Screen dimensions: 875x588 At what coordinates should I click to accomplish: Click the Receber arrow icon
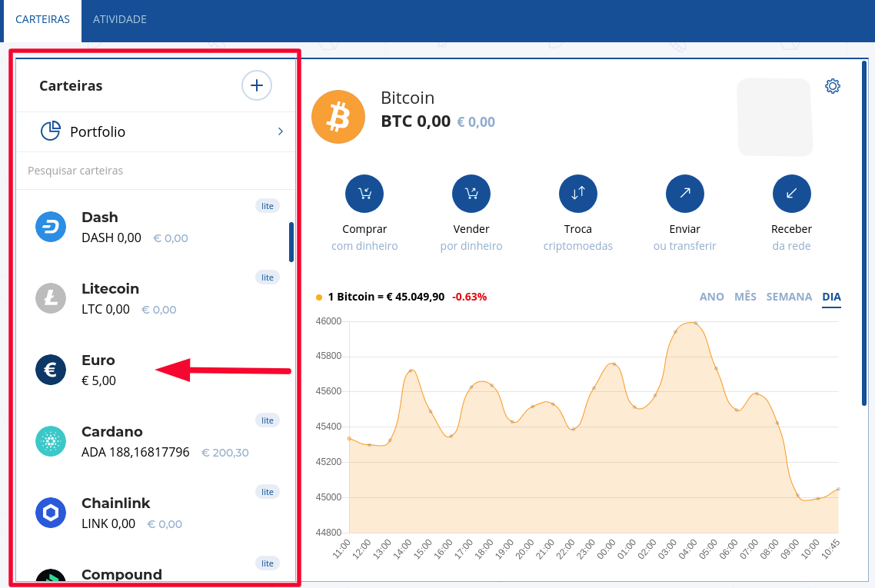pos(791,194)
